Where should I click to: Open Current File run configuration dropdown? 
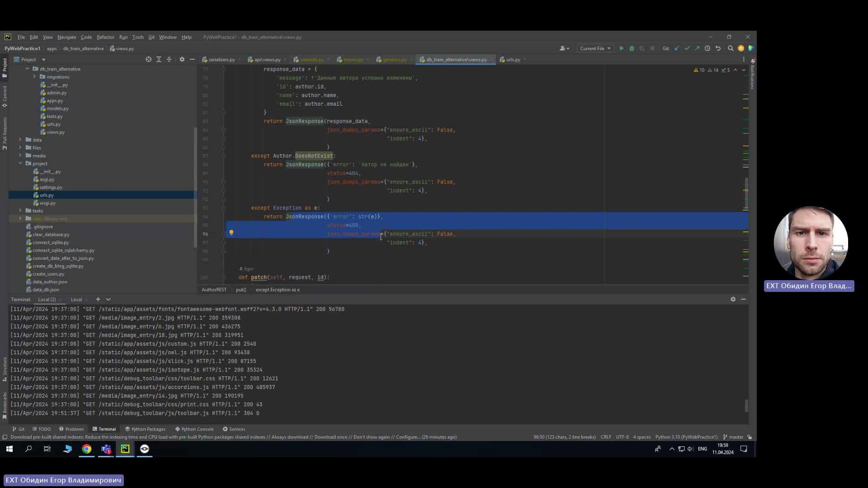pos(595,48)
